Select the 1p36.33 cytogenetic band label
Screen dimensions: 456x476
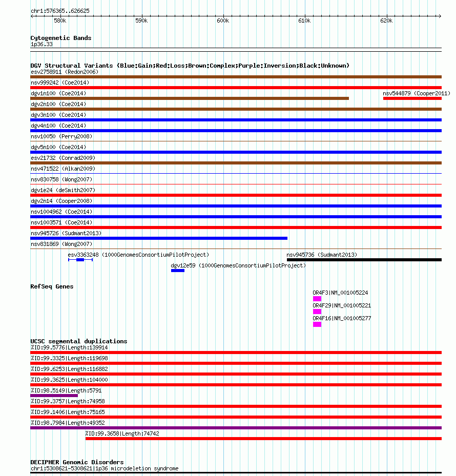42,45
